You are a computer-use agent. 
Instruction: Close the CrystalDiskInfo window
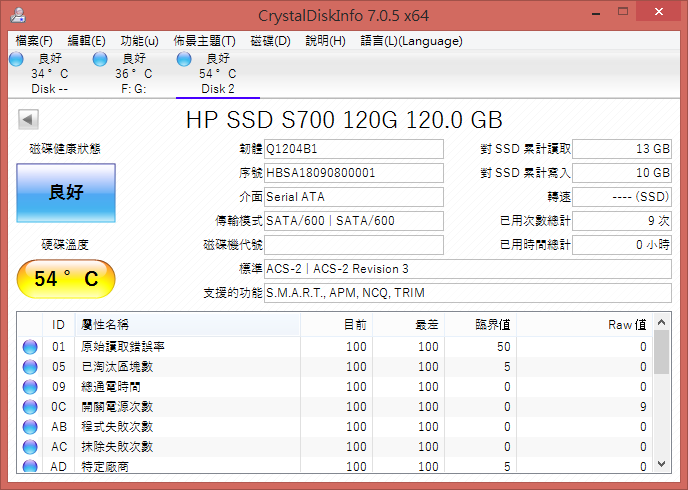coord(659,12)
